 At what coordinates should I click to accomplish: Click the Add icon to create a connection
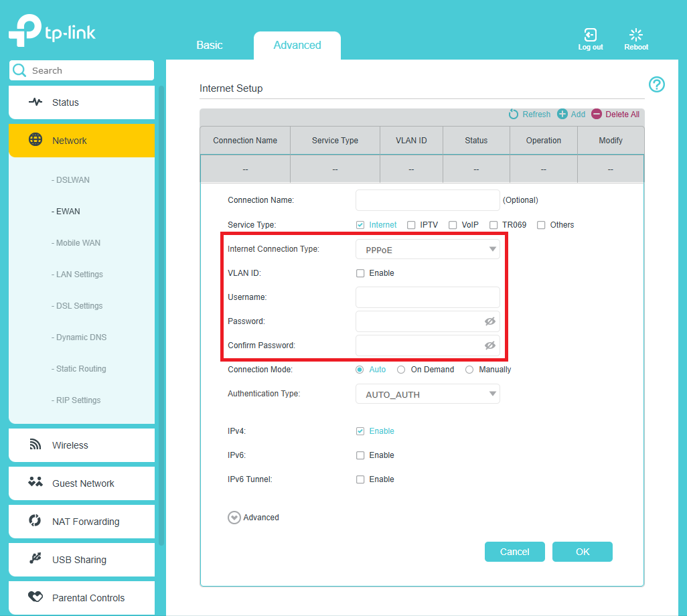pyautogui.click(x=563, y=114)
